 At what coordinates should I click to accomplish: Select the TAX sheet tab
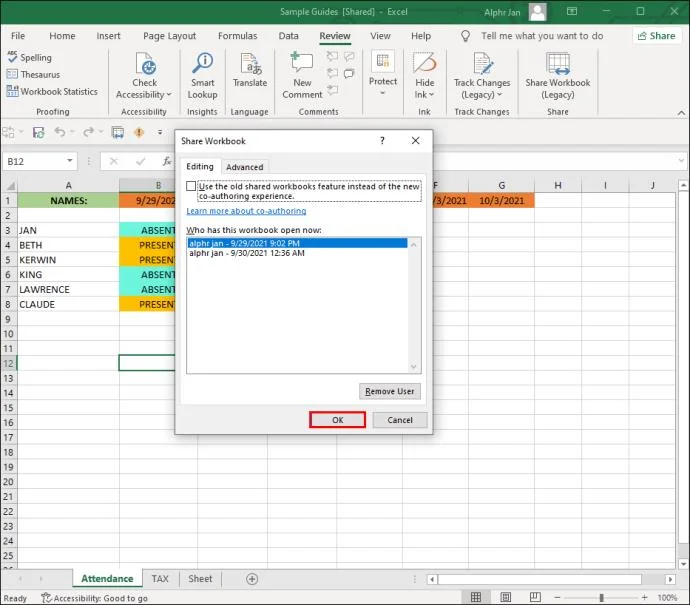(160, 579)
